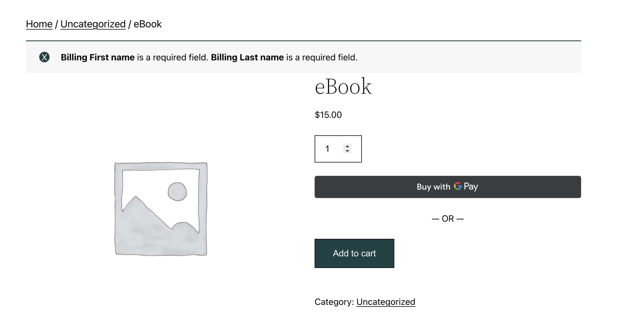Click the Buy with G Pay button
The height and width of the screenshot is (318, 644).
(448, 187)
